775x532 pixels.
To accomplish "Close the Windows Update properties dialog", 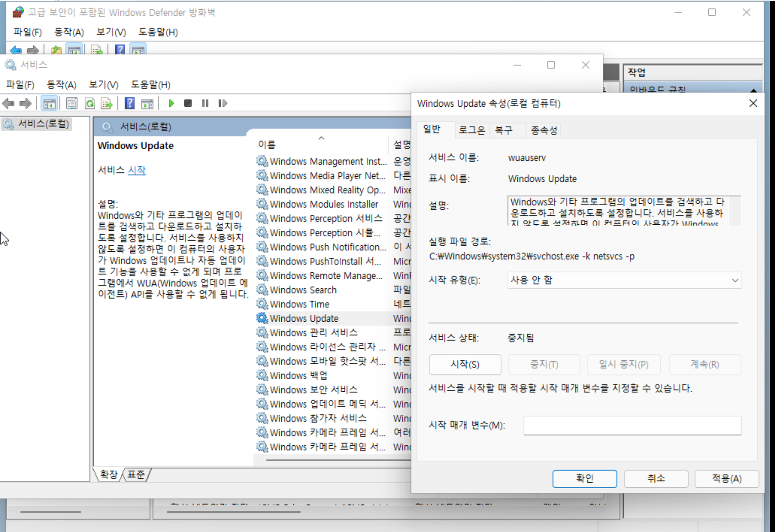I will click(753, 104).
